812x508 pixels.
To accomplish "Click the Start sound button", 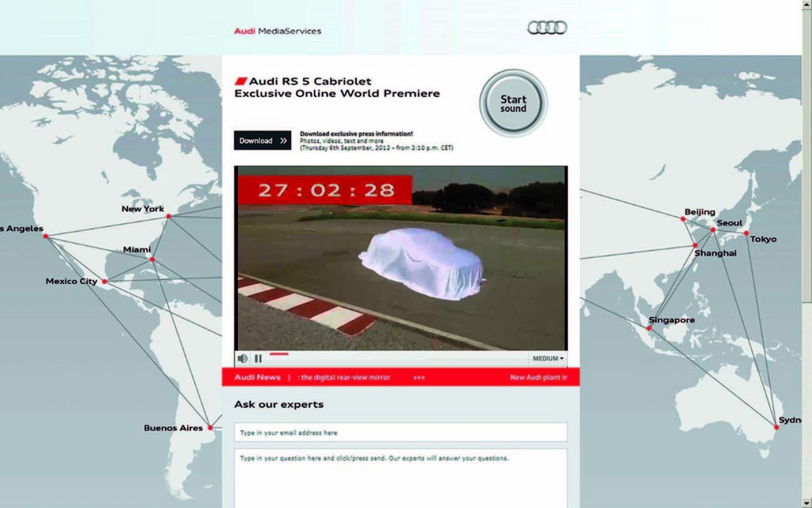I will [513, 103].
